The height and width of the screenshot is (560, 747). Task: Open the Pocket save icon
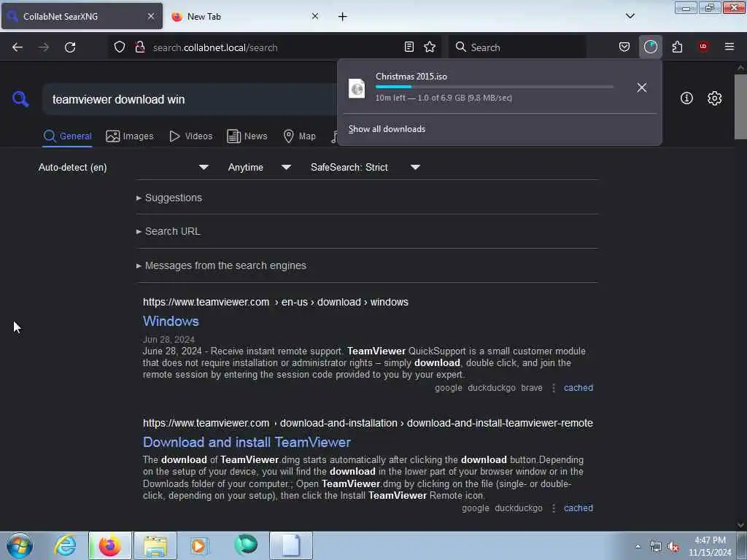(624, 47)
